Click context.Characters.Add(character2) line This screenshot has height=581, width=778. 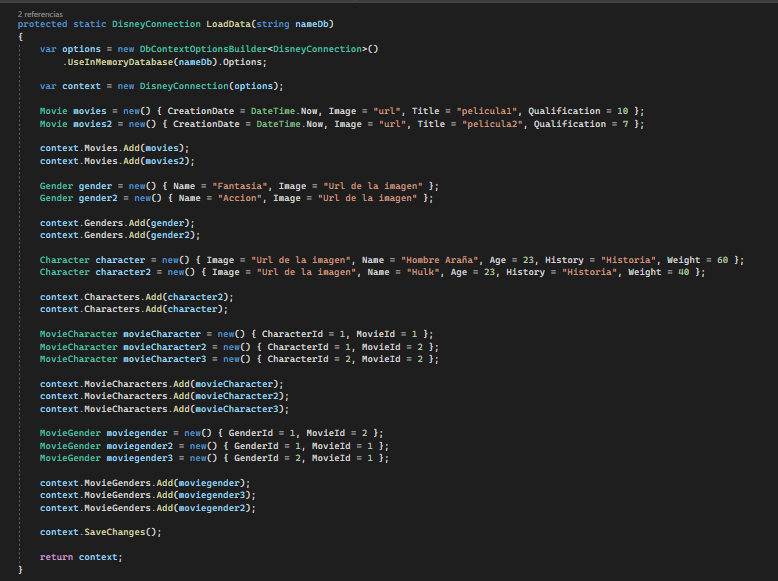(x=136, y=297)
